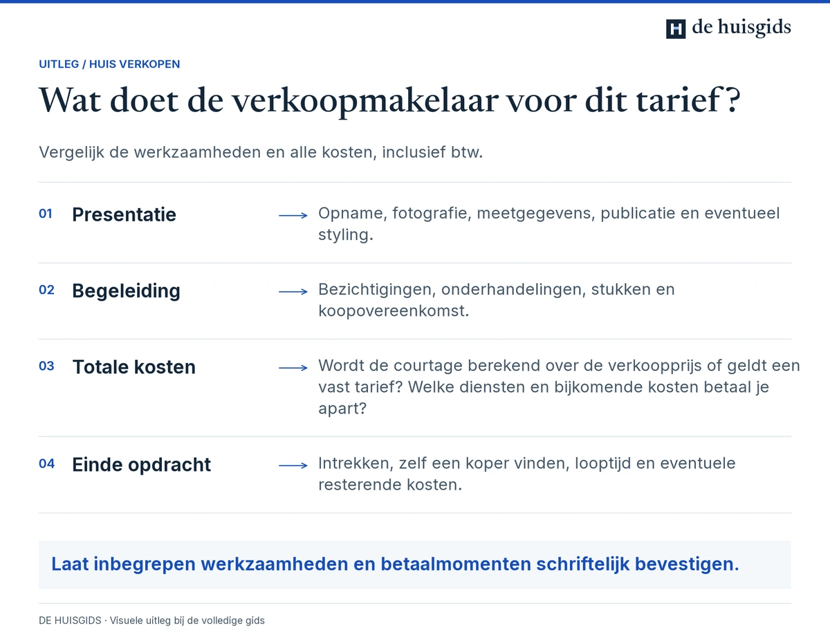Image resolution: width=830 pixels, height=644 pixels.
Task: Click the headline 'Wat doet de verkoopmakelaar voor dit tarief?'
Action: [x=390, y=101]
